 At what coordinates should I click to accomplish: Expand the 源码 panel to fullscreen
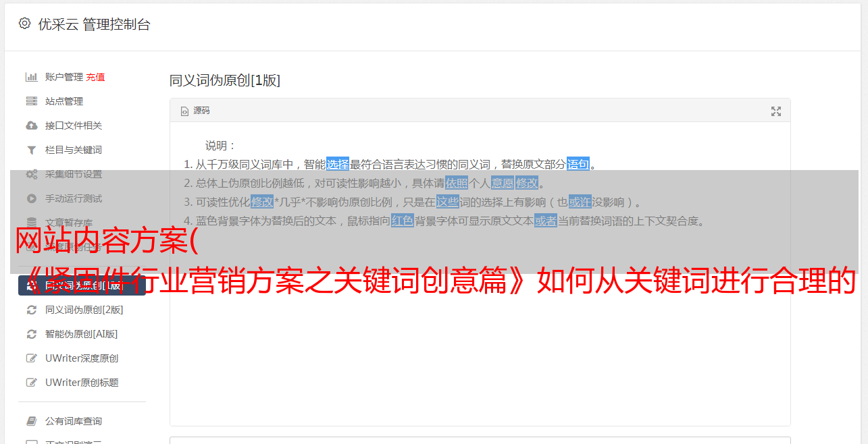click(776, 111)
